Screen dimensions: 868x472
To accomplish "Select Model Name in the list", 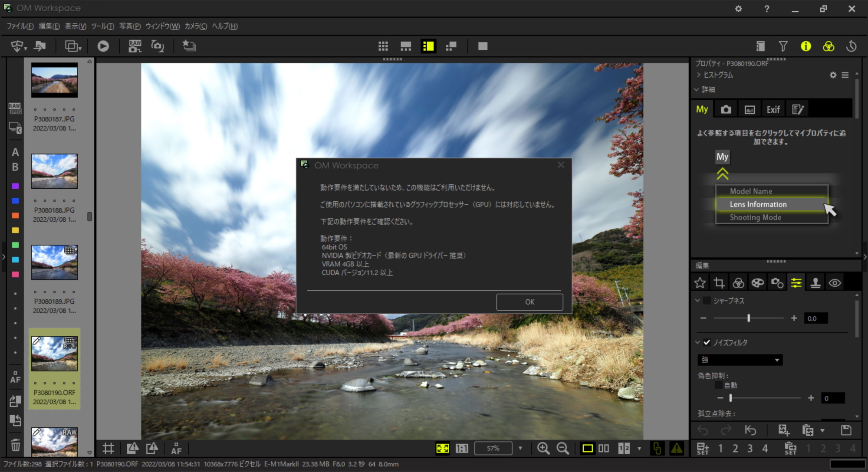I will [x=772, y=191].
